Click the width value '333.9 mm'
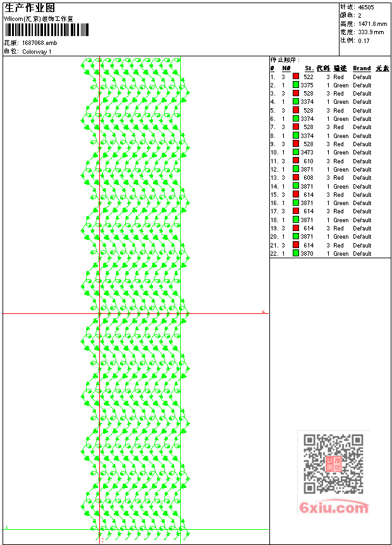The width and height of the screenshot is (392, 545). [x=371, y=32]
